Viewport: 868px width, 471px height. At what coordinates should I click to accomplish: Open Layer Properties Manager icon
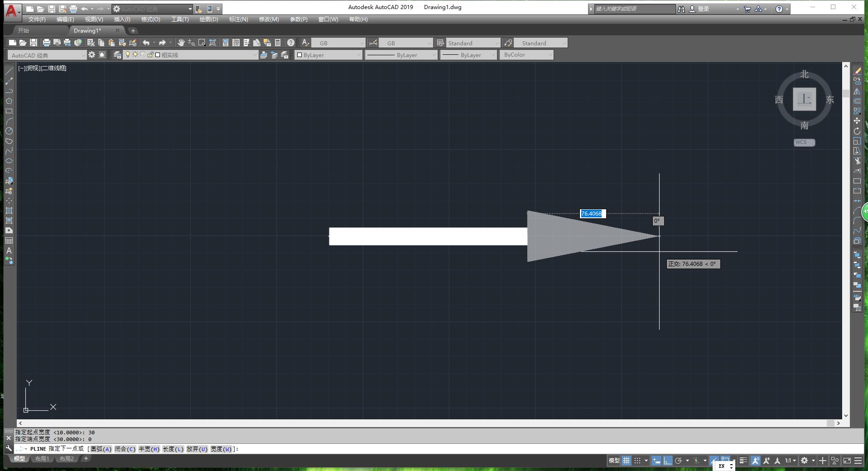coord(117,55)
